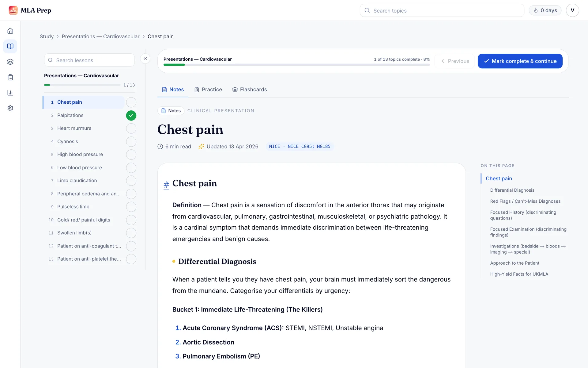Open the bar chart analytics icon

tap(10, 93)
